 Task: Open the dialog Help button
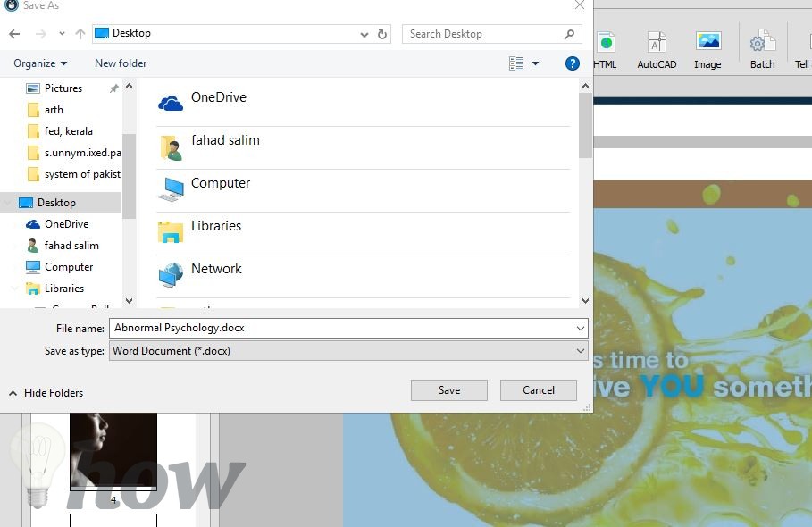click(x=573, y=63)
